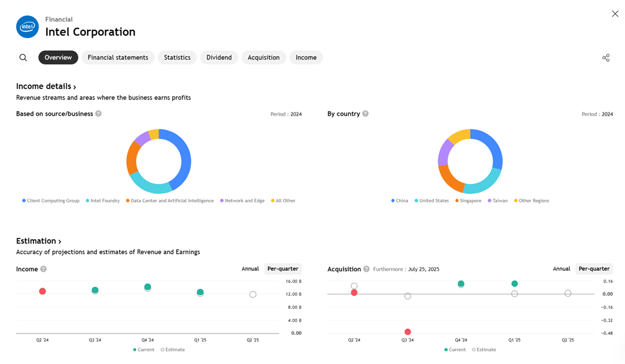Open the Financial statements tab

coord(118,57)
